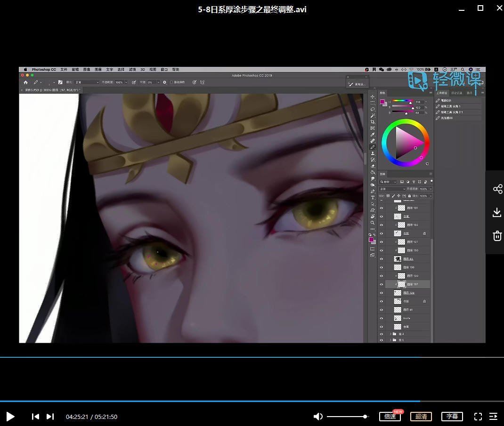Screen dimensions: 504x426
Task: Open the 选择 menu
Action: pyautogui.click(x=121, y=69)
